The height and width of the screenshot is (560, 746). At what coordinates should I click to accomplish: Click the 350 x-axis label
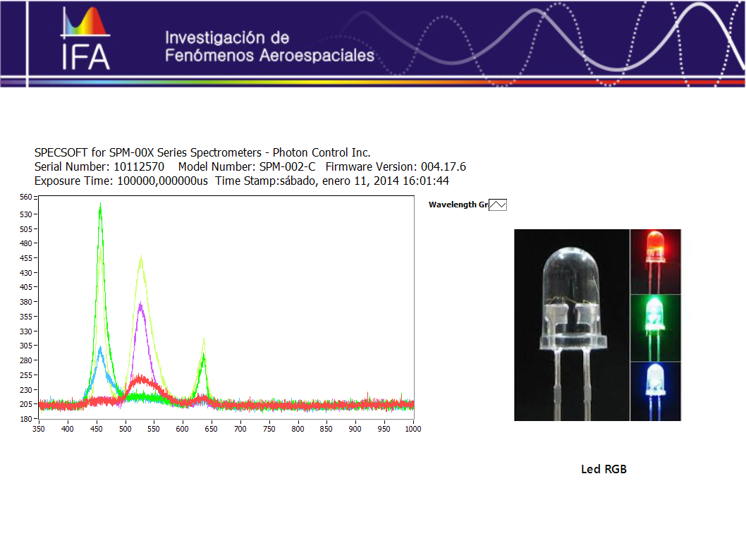click(39, 429)
